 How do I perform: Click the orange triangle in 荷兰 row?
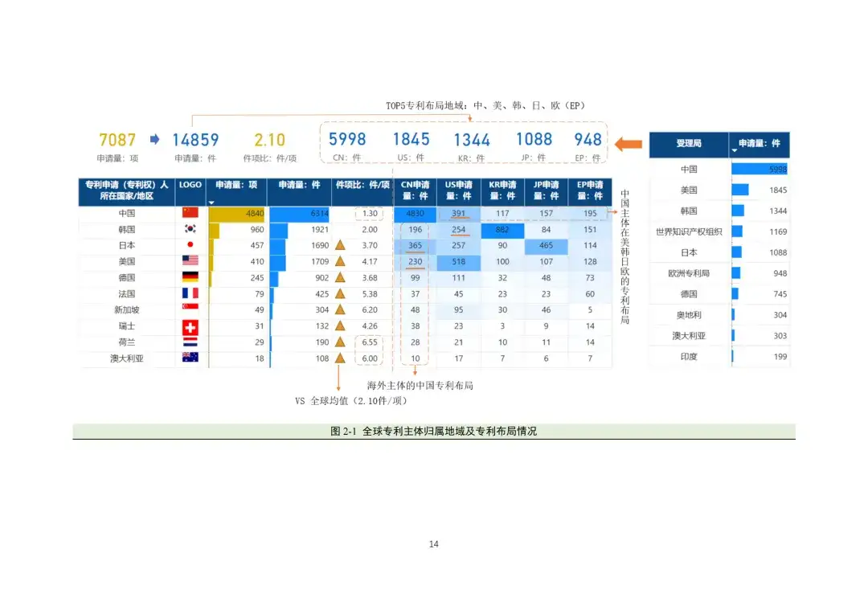point(340,342)
